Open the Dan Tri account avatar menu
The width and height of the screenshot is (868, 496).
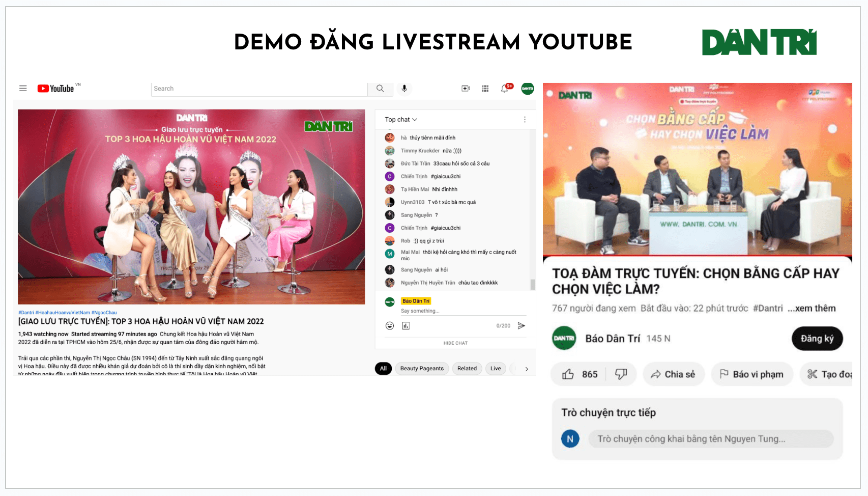click(528, 88)
